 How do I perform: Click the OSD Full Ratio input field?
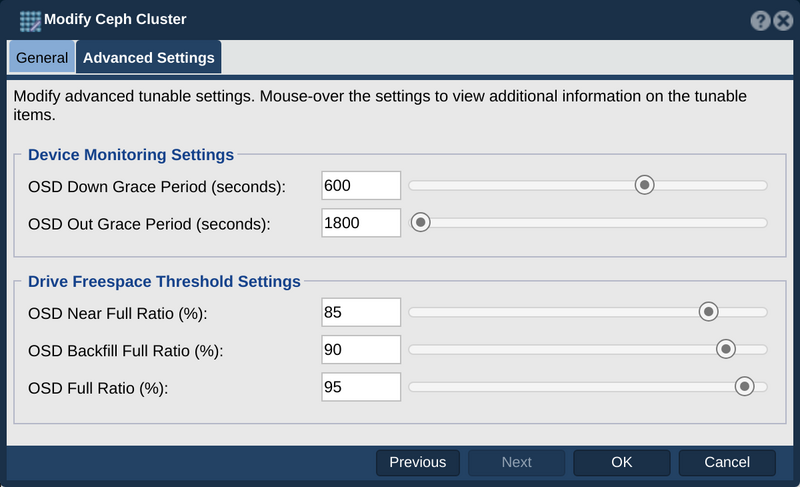(x=361, y=387)
